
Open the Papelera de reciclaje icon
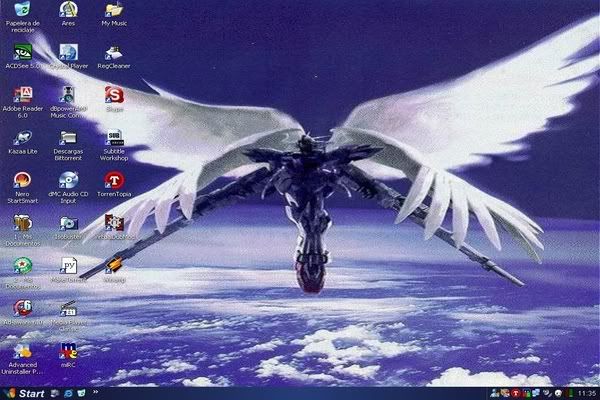coord(23,16)
